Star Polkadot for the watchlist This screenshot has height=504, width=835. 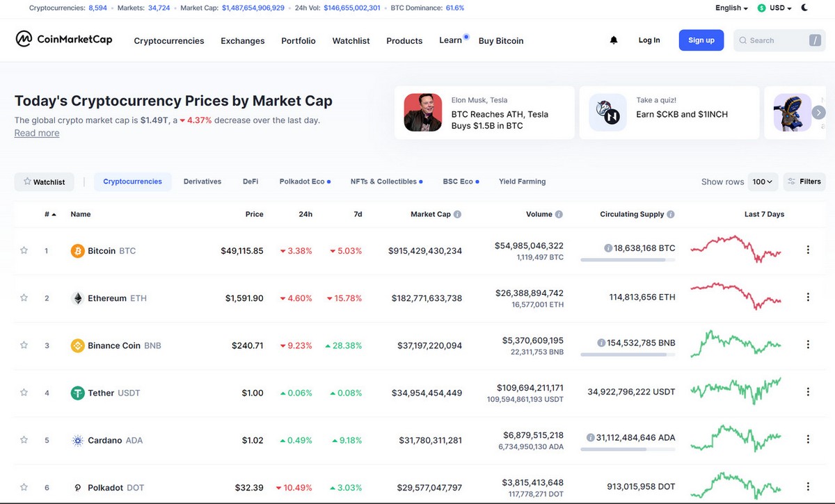(x=24, y=487)
